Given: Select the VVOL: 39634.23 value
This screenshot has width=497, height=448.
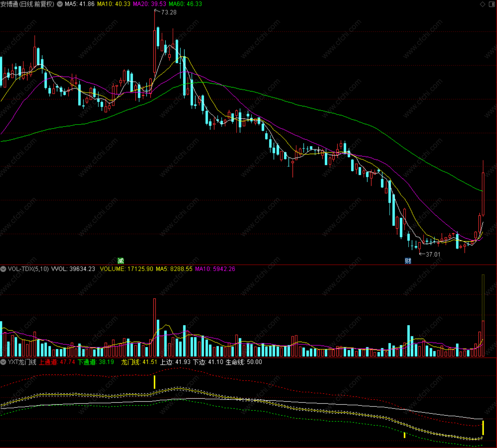Looking at the screenshot, I should (x=73, y=269).
